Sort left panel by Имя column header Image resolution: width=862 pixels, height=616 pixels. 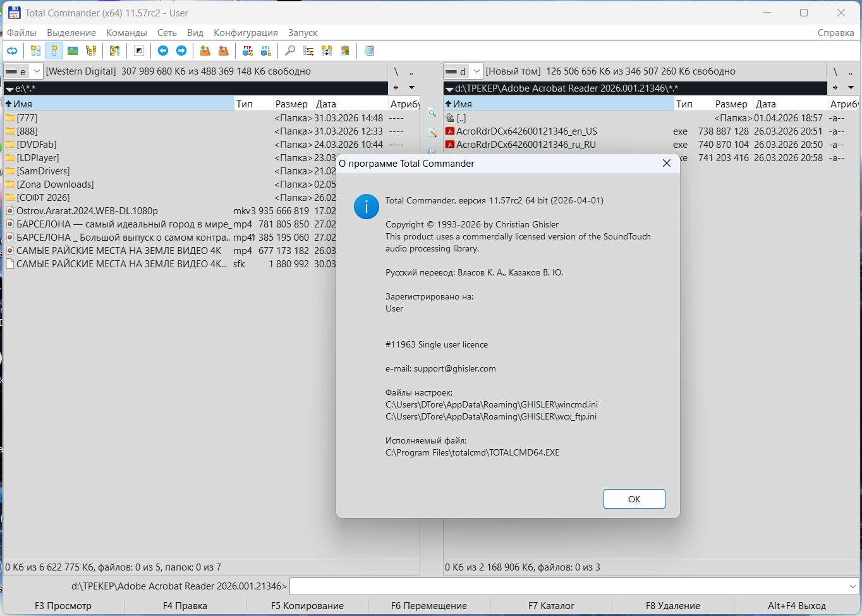coord(119,104)
